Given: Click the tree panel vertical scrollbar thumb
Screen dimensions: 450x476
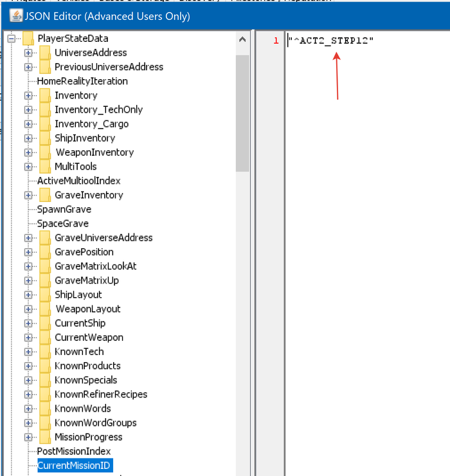Looking at the screenshot, I should 242,114.
